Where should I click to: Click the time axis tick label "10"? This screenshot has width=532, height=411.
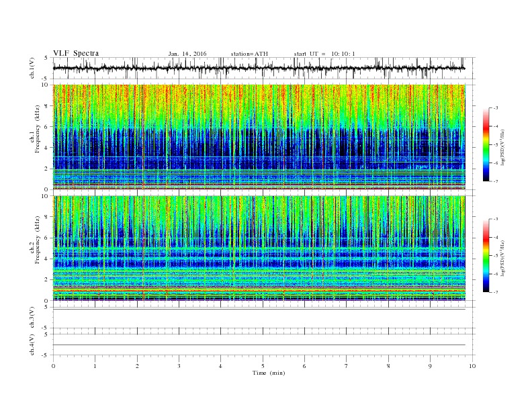coord(472,366)
